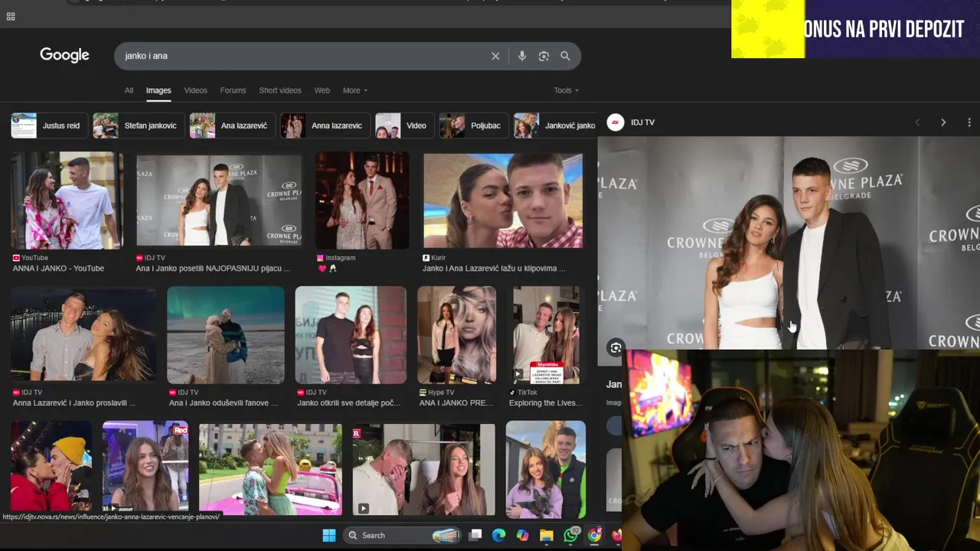Click the IDJ TV source name in preview

642,122
